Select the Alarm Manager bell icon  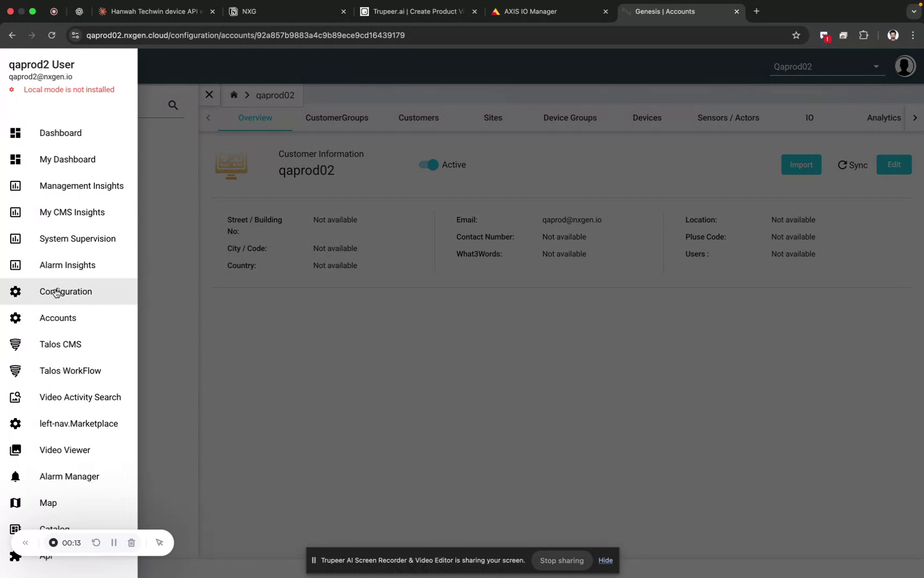16,476
